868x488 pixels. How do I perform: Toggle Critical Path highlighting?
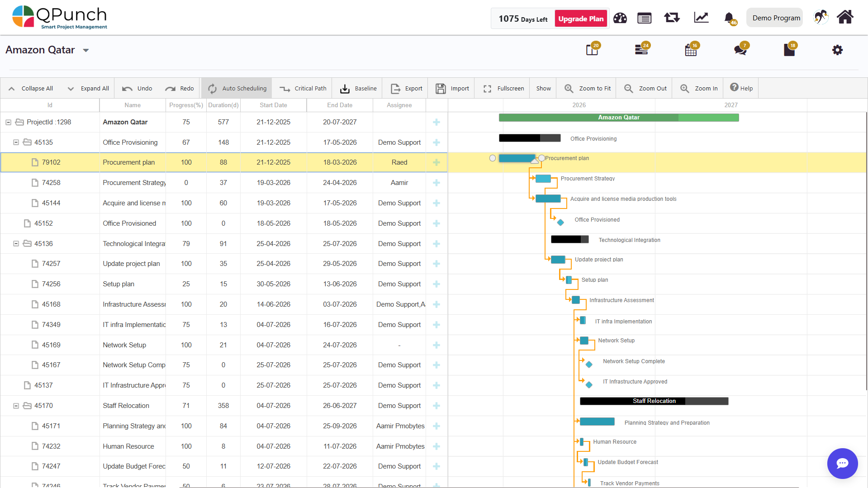tap(303, 89)
